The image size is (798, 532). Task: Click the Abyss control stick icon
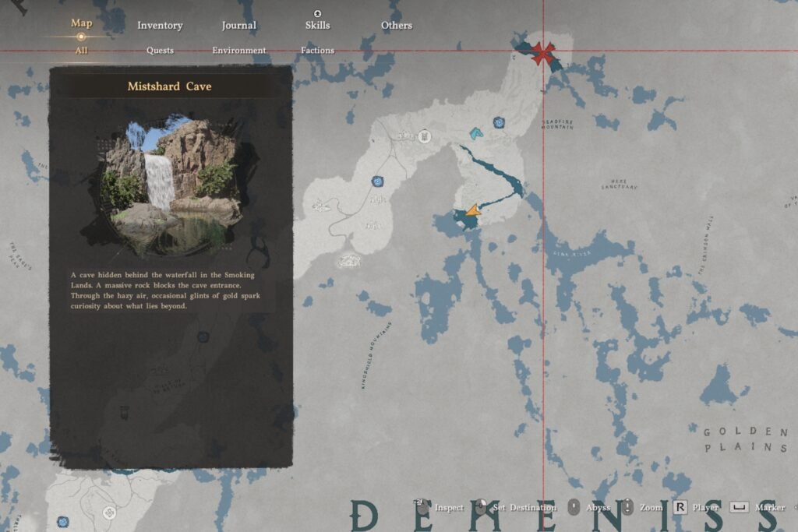point(574,507)
